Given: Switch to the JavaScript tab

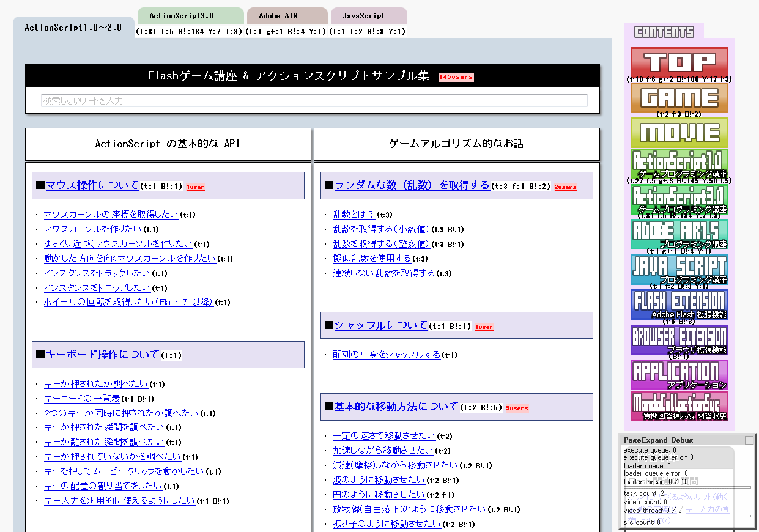Looking at the screenshot, I should pyautogui.click(x=368, y=16).
